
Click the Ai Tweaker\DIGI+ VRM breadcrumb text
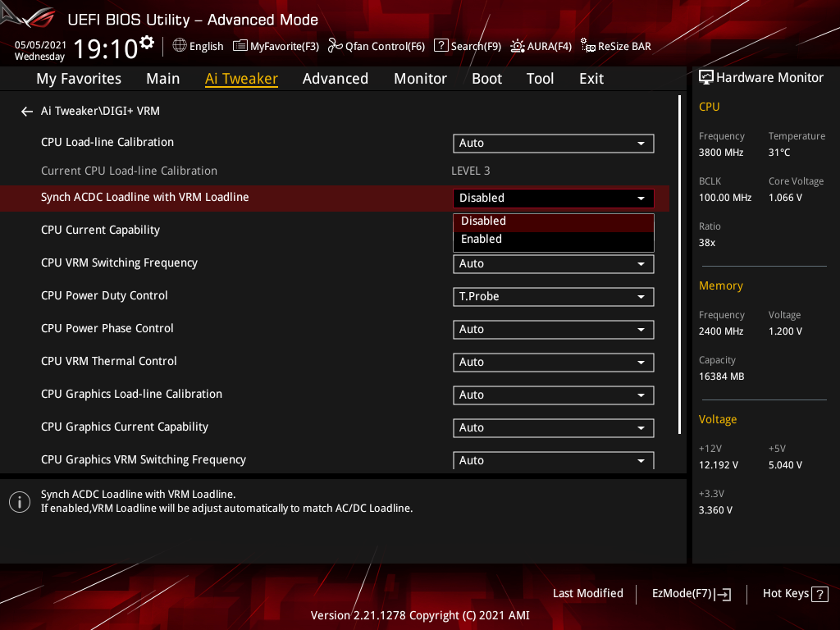[x=100, y=111]
